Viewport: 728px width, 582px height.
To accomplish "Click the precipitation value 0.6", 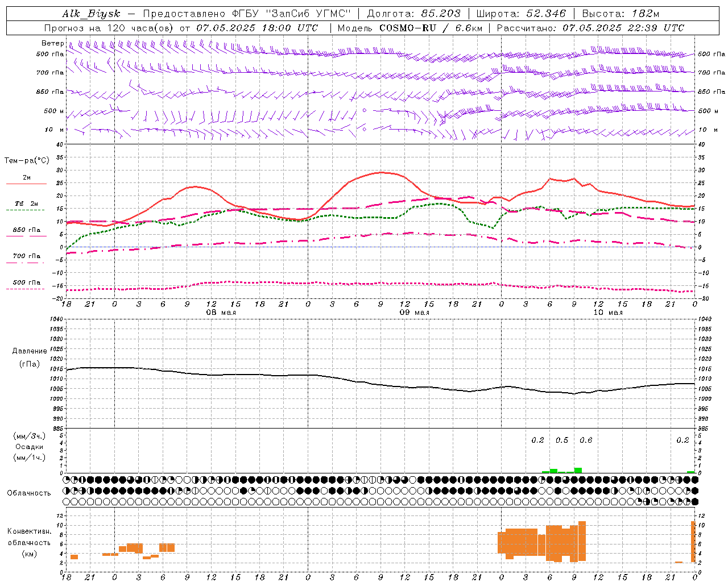I will coord(586,440).
